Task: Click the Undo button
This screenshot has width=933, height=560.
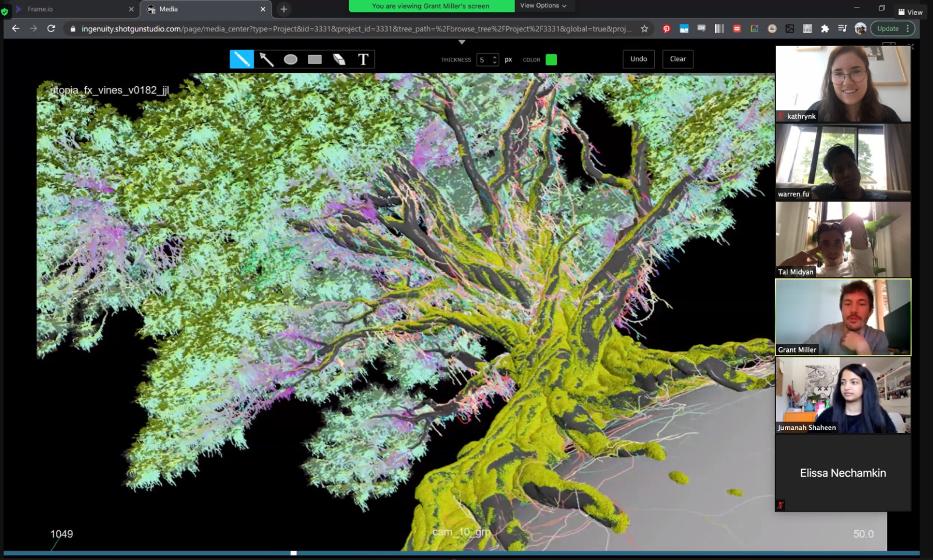Action: [639, 59]
